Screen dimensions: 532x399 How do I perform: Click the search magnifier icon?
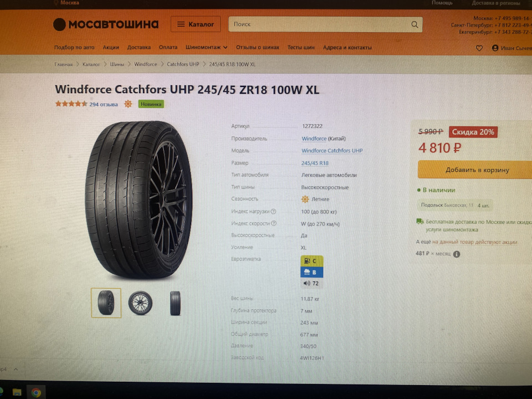(415, 24)
